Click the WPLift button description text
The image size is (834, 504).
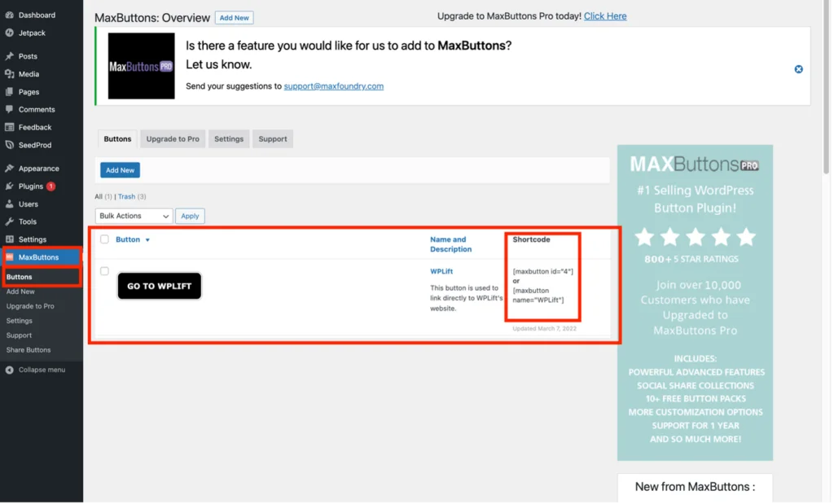467,298
